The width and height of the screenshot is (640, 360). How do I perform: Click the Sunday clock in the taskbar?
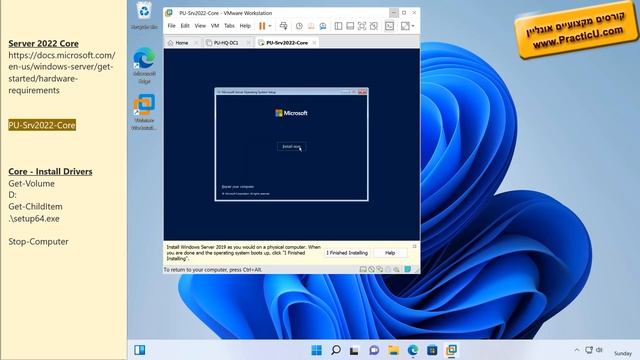[623, 353]
